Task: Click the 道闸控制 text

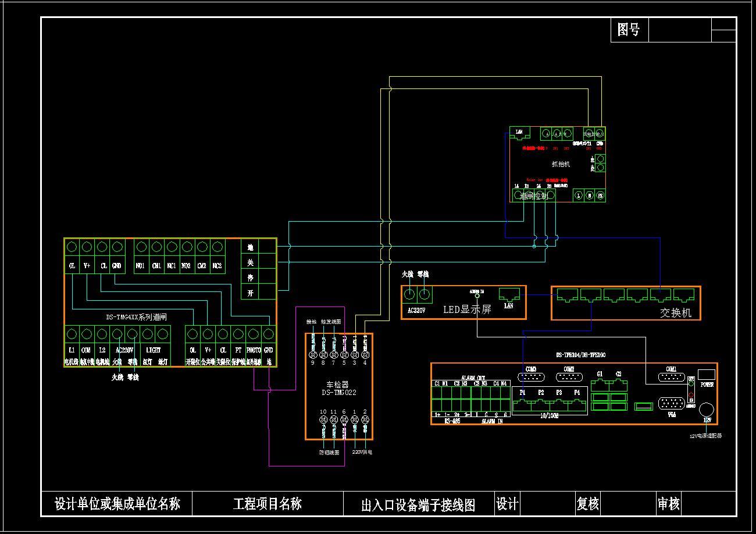Action: tap(534, 197)
